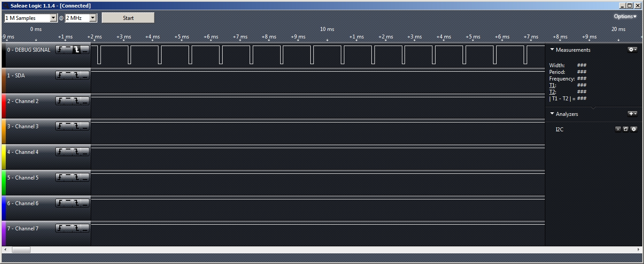This screenshot has height=264, width=644.
Task: Open I2C analyzer settings gear
Action: 634,129
